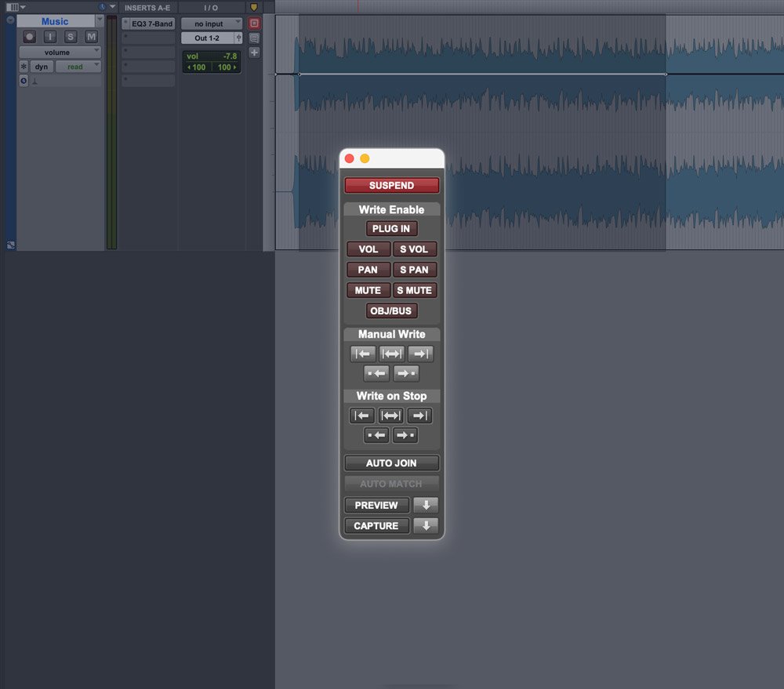
Task: Click the vol -7.8 level display
Action: click(x=211, y=56)
